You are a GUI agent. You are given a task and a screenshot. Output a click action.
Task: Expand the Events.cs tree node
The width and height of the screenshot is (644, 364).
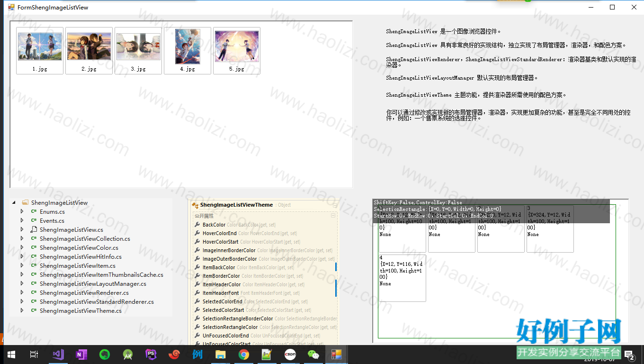[22, 220]
